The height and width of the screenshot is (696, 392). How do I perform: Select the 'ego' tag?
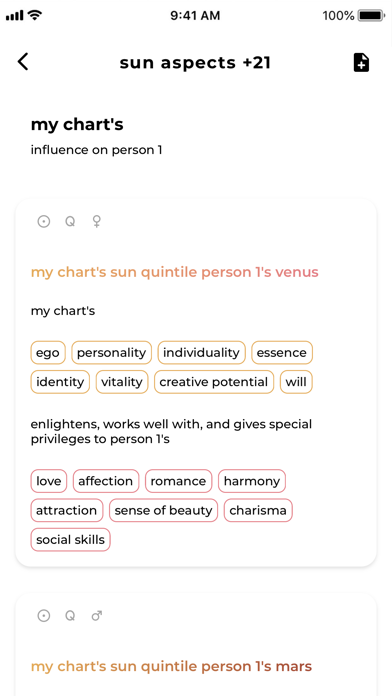point(48,353)
